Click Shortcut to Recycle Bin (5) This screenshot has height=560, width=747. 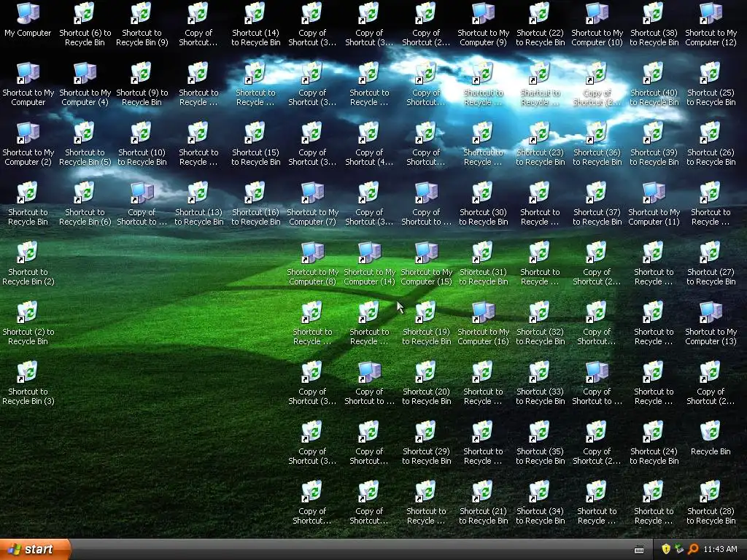pyautogui.click(x=85, y=144)
